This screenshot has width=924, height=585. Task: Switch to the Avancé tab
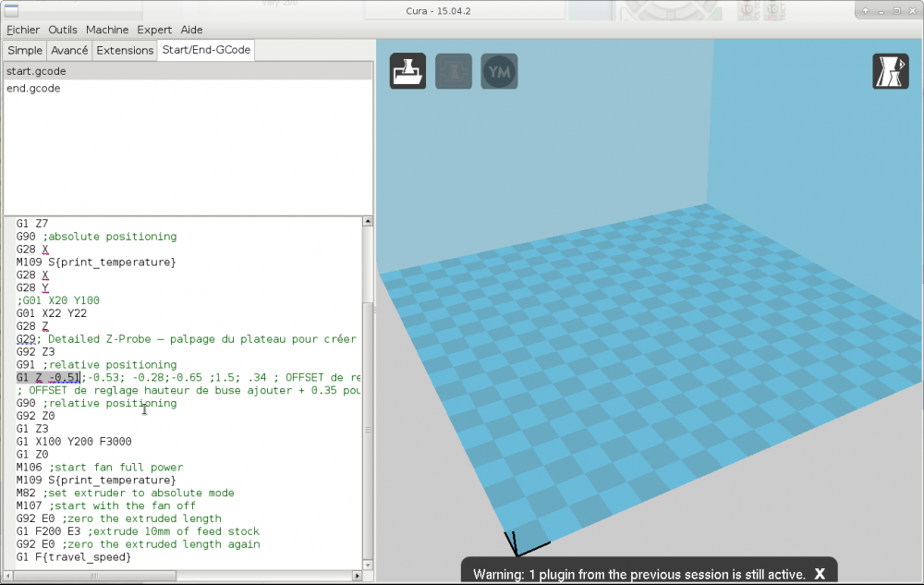pyautogui.click(x=69, y=50)
